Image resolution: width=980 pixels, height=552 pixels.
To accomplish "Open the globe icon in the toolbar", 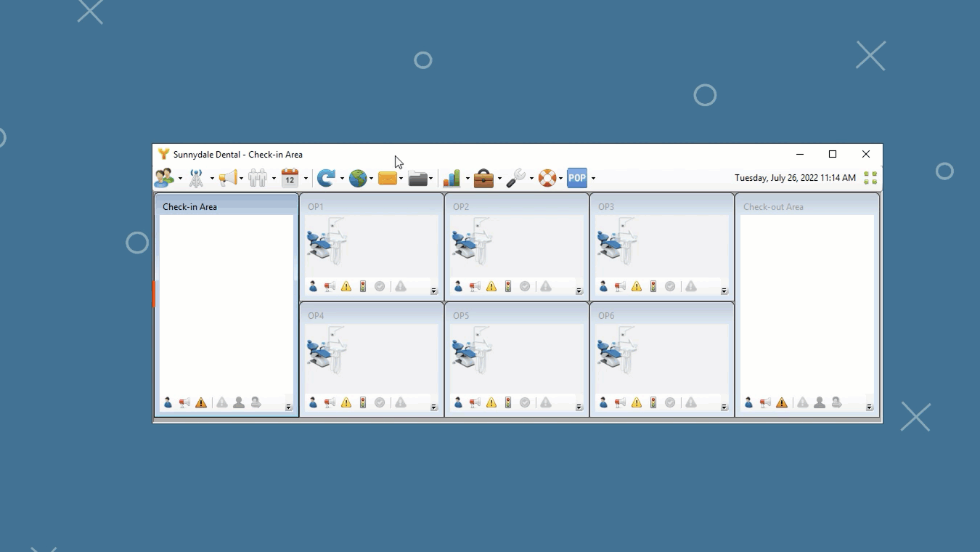I will 358,178.
